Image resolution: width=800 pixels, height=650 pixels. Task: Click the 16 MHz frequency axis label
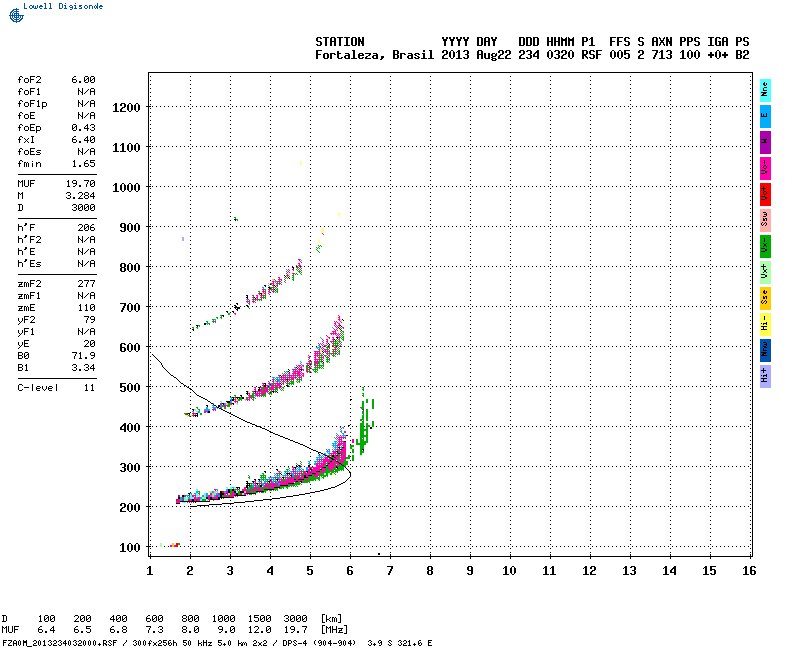749,571
